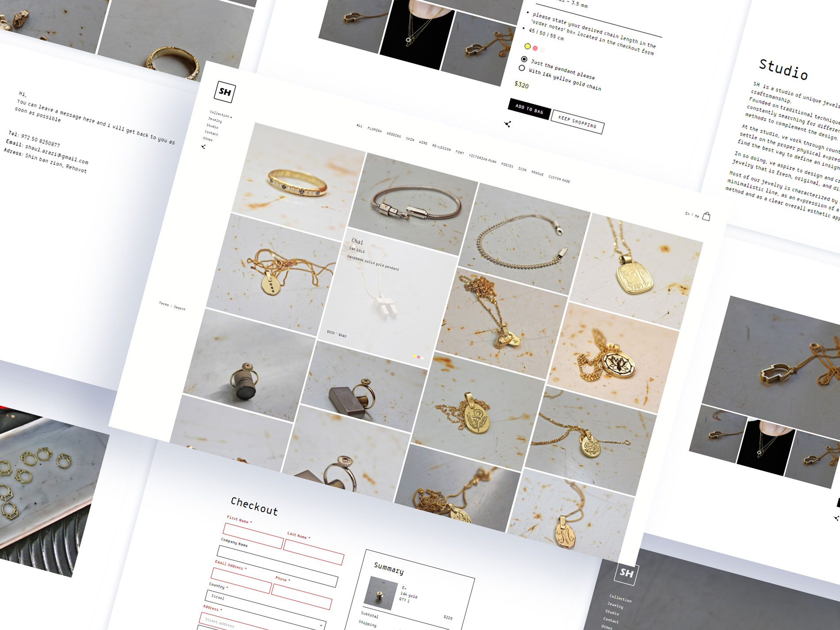Select the RE-LEGION collection filter

pyautogui.click(x=442, y=148)
